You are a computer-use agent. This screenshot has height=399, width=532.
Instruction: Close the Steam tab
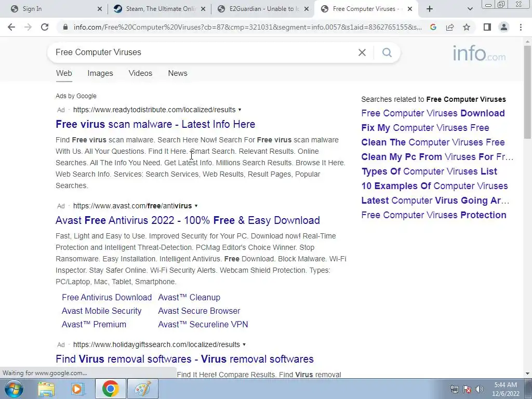point(203,9)
